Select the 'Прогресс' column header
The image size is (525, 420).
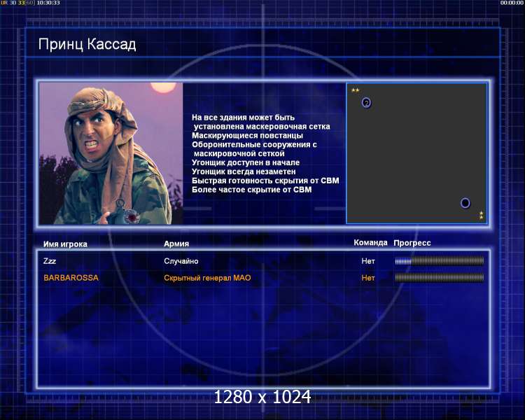(x=412, y=243)
